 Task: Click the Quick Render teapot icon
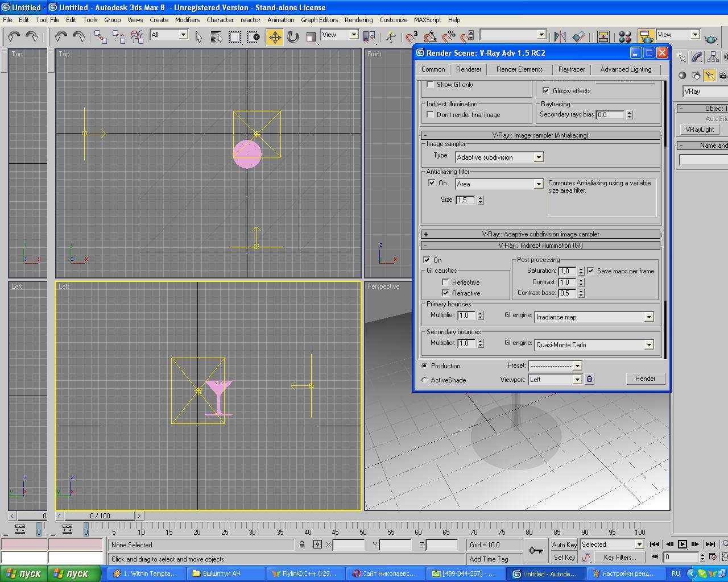pos(710,38)
